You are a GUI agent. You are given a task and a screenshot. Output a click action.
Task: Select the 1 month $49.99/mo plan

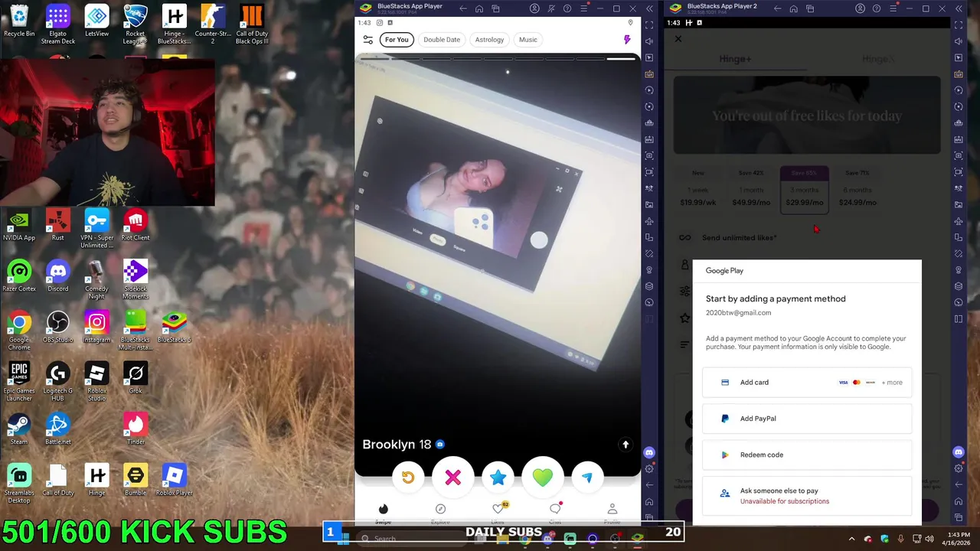[751, 189]
